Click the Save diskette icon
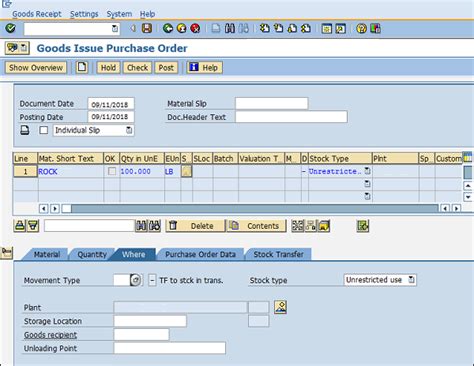The width and height of the screenshot is (474, 366). (x=147, y=28)
